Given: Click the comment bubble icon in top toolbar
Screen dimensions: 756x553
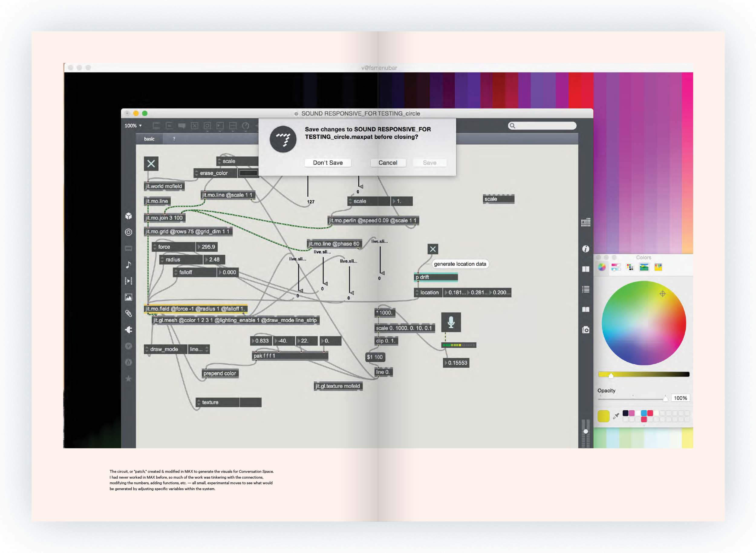Looking at the screenshot, I should coord(182,126).
